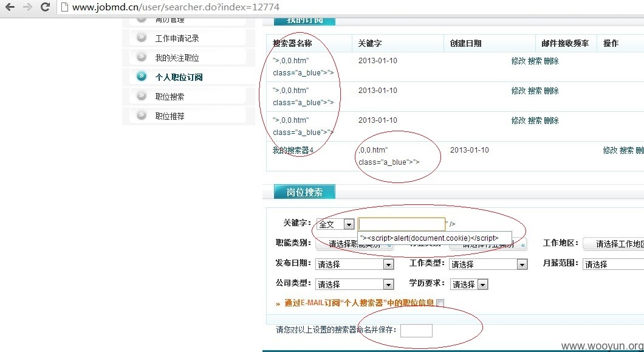Expand the 发布日期 dropdown
Screen dimensions: 644x352
coord(355,264)
